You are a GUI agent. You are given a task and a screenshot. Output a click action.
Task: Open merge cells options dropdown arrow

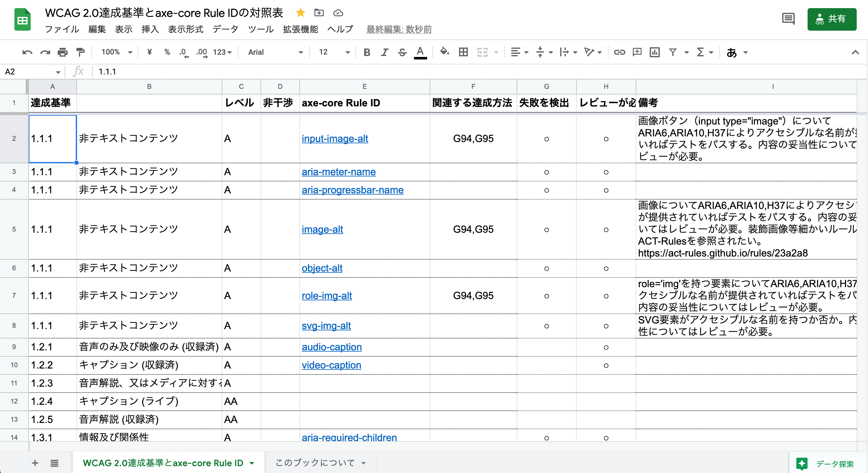point(496,52)
